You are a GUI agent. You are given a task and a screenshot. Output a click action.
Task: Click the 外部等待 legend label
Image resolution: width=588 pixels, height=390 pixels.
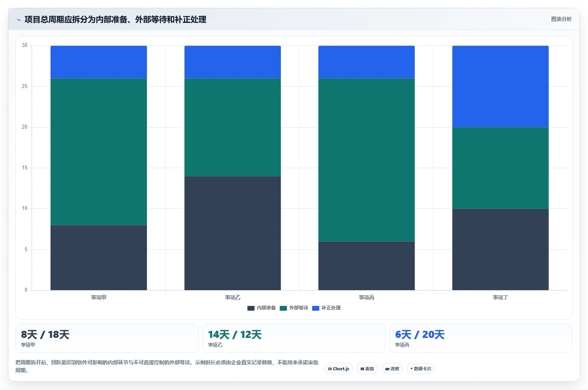[299, 308]
